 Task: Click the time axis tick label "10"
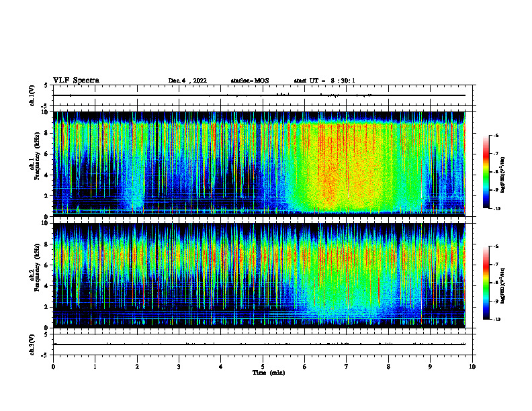(472, 367)
